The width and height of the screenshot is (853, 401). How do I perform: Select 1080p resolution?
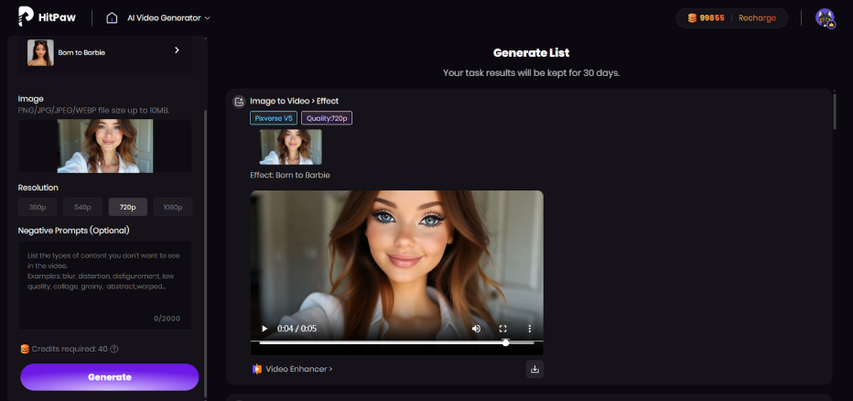pyautogui.click(x=173, y=207)
